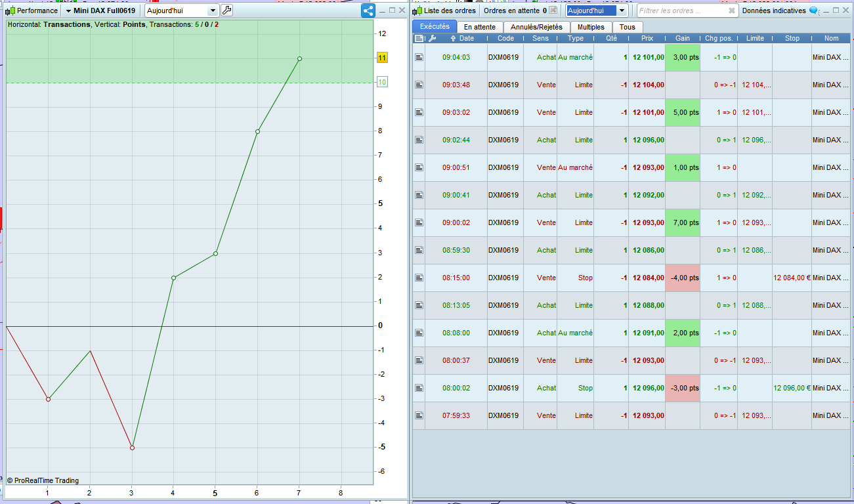Open details icon for the 09:00:02 order
Viewport: 854px width, 504px height.
pos(419,222)
